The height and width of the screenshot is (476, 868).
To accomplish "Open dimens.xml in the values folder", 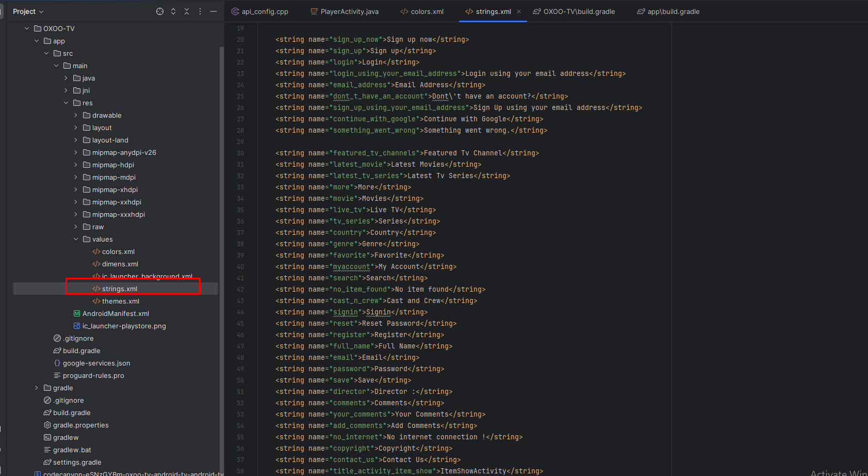I will coord(120,264).
